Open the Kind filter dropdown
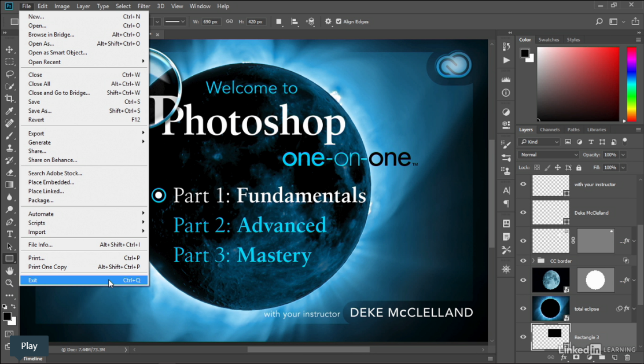This screenshot has width=644, height=364. [x=539, y=142]
